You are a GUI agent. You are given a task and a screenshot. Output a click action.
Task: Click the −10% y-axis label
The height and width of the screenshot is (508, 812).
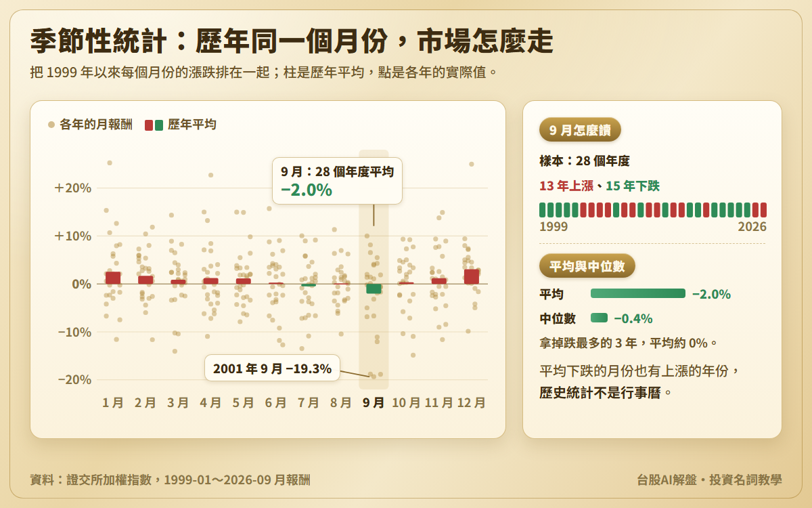pos(74,332)
